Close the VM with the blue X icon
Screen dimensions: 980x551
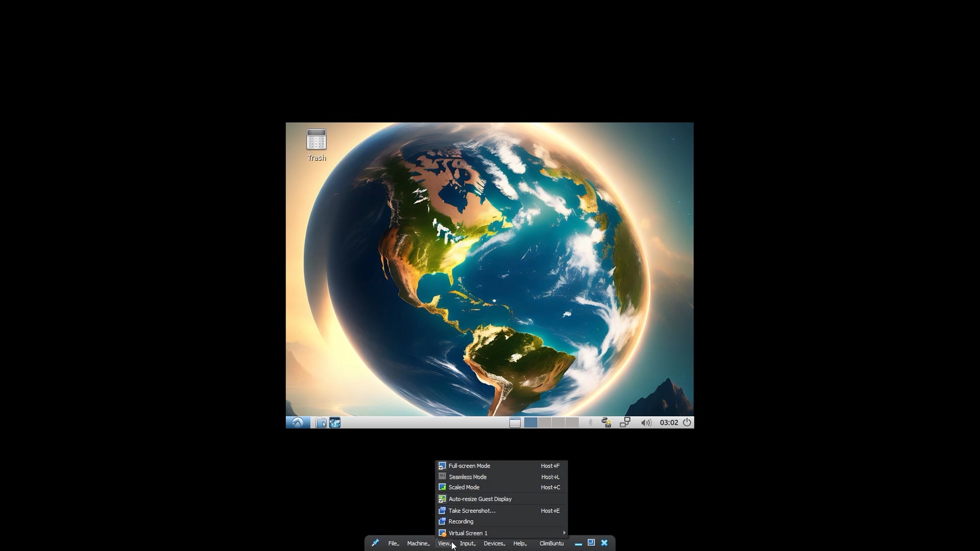(x=604, y=543)
